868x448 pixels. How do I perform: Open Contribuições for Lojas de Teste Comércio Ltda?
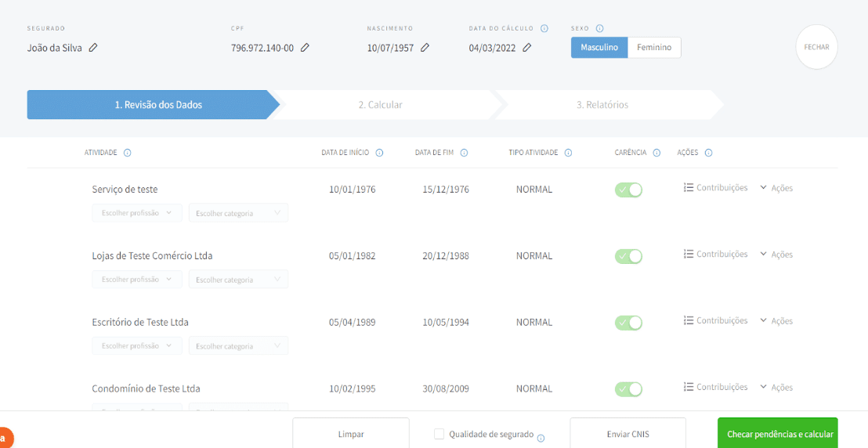coord(715,255)
